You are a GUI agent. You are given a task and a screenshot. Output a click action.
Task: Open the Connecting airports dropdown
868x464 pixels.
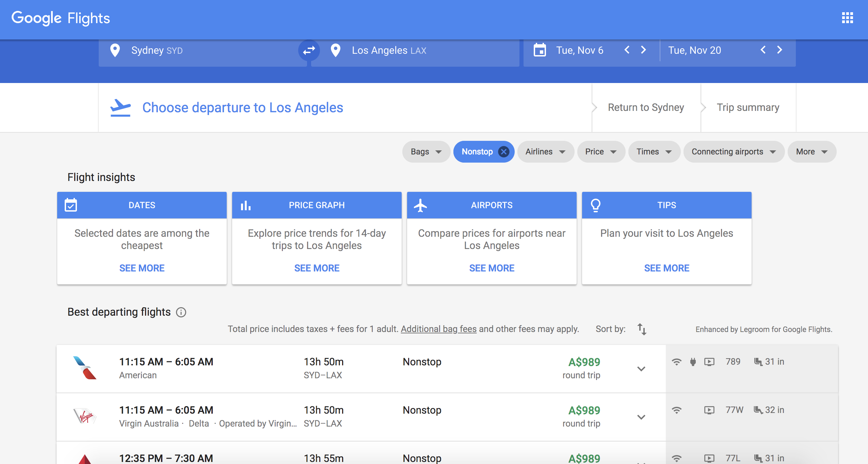[734, 152]
